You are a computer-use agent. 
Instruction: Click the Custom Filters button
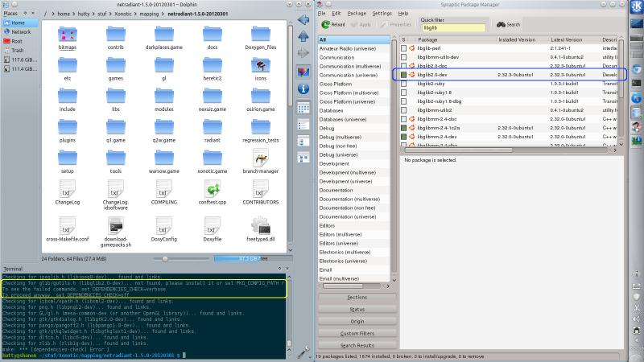[x=357, y=333]
